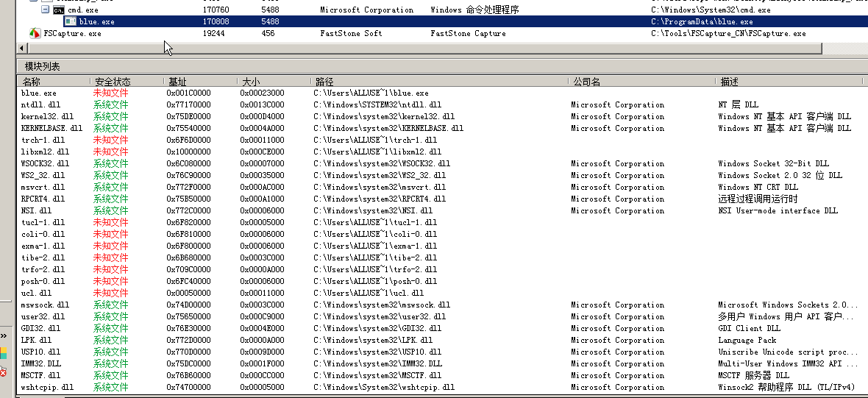The height and width of the screenshot is (398, 868).
Task: Click PID 170808 of blue.exe
Action: (x=216, y=21)
